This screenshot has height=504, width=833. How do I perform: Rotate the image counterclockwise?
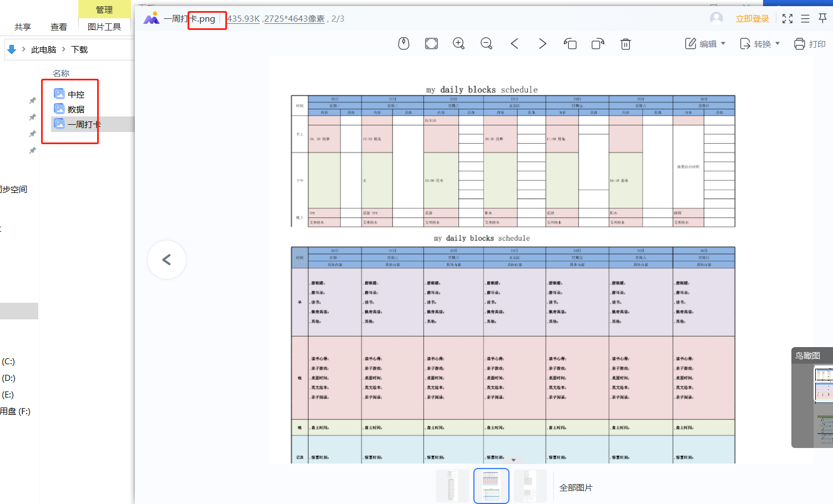570,43
